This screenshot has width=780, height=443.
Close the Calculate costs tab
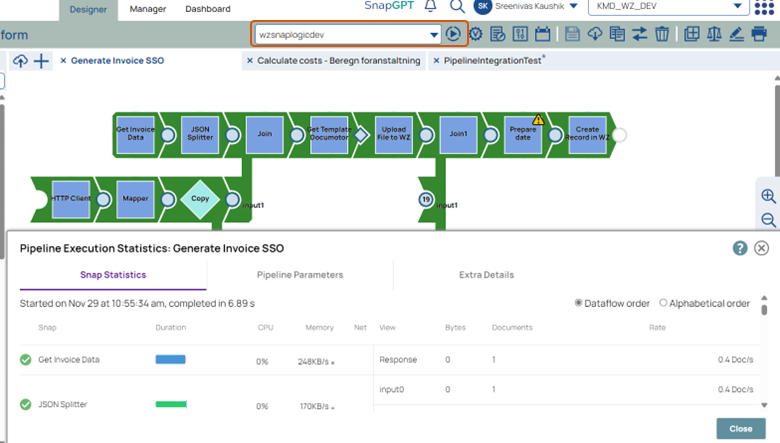click(x=250, y=61)
